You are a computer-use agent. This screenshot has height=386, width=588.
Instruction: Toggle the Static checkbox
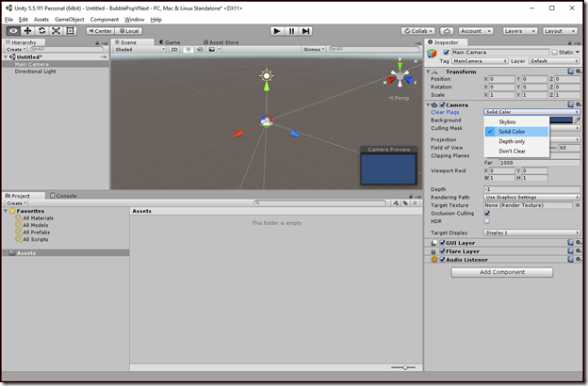pos(554,52)
